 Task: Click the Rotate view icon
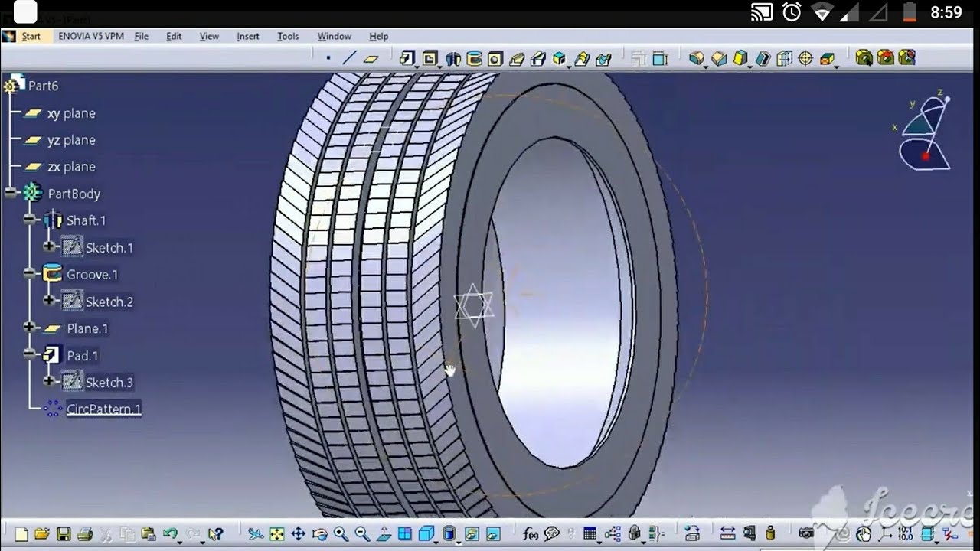320,534
